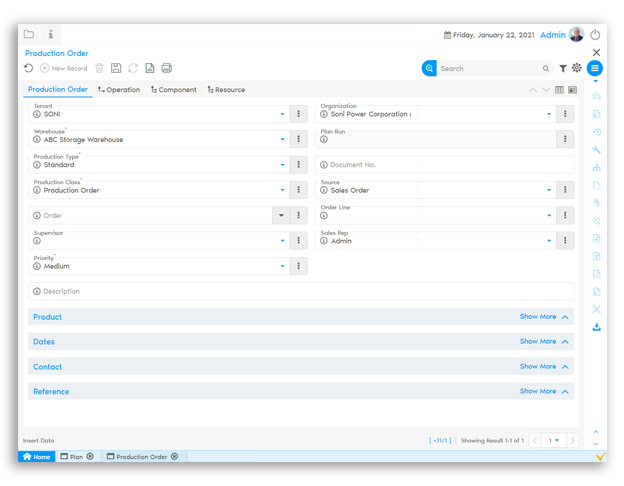Click the download icon in right sidebar
This screenshot has height=486, width=624.
click(x=597, y=327)
